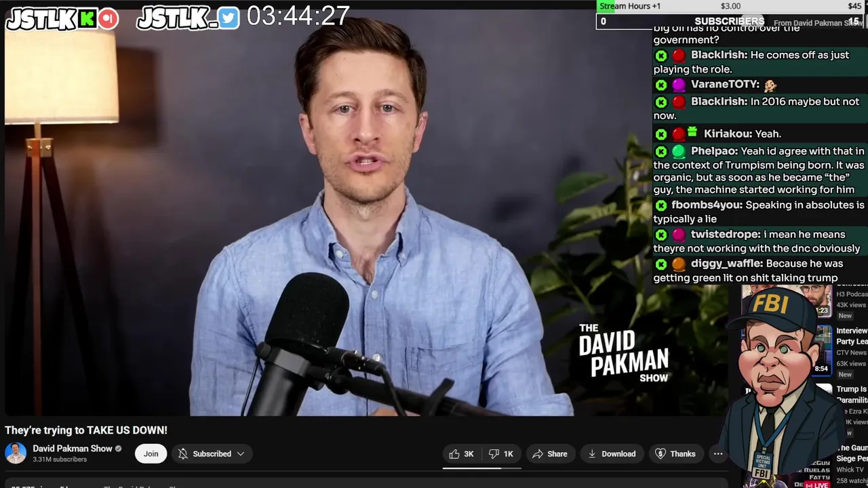Click the David Pakman Show watermark logo in video
Viewport: 868px width, 488px height.
tap(624, 353)
